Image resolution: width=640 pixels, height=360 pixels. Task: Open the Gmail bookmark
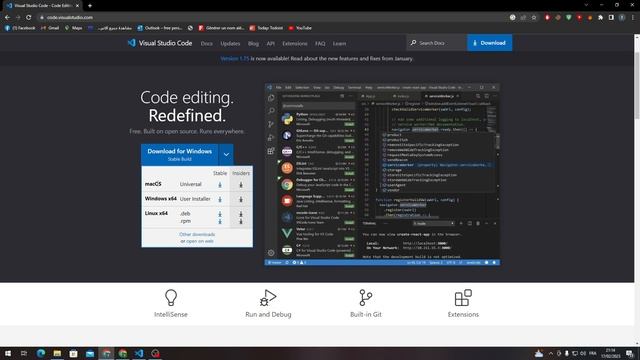(x=50, y=28)
